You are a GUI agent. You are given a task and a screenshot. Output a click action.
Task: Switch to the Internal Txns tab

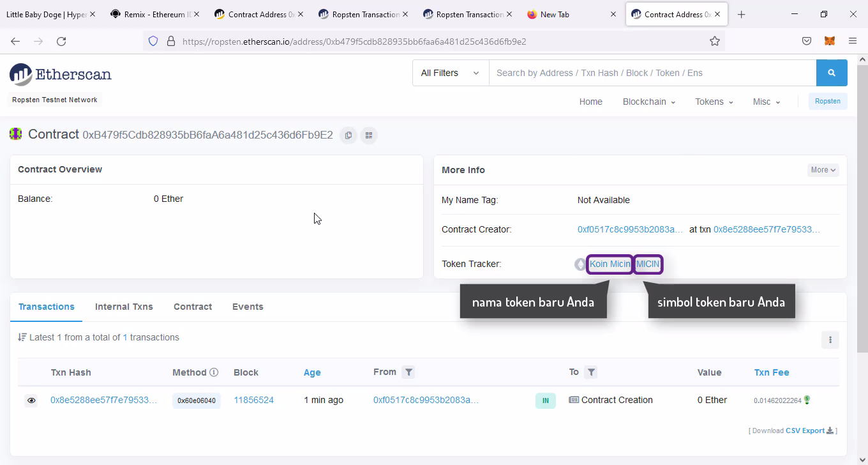pos(124,307)
